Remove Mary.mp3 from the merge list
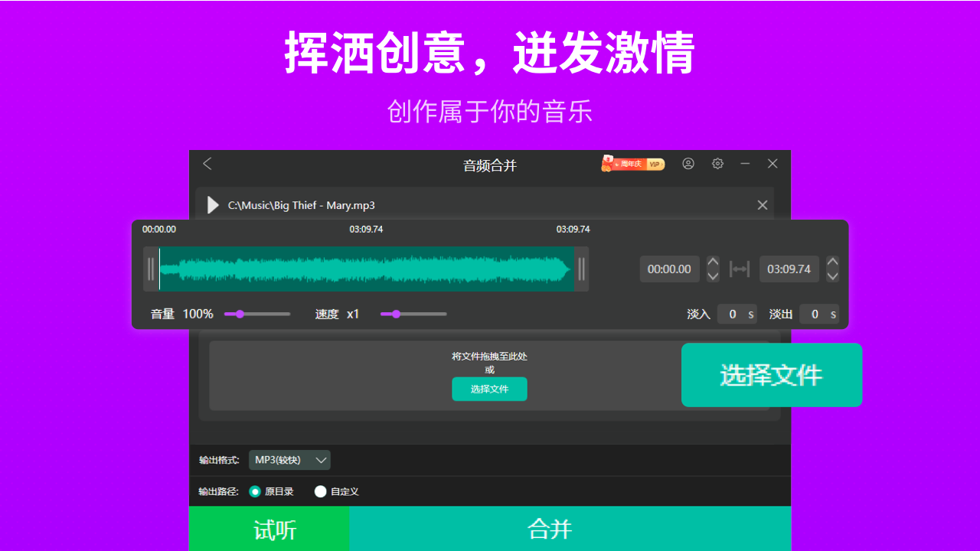This screenshot has width=980, height=551. click(x=762, y=204)
